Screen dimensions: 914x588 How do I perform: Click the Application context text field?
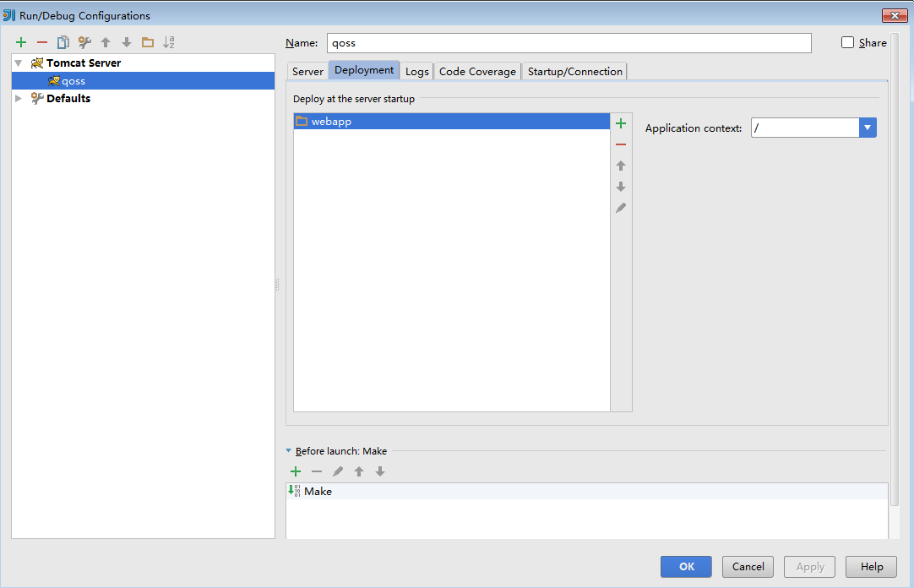[x=805, y=128]
